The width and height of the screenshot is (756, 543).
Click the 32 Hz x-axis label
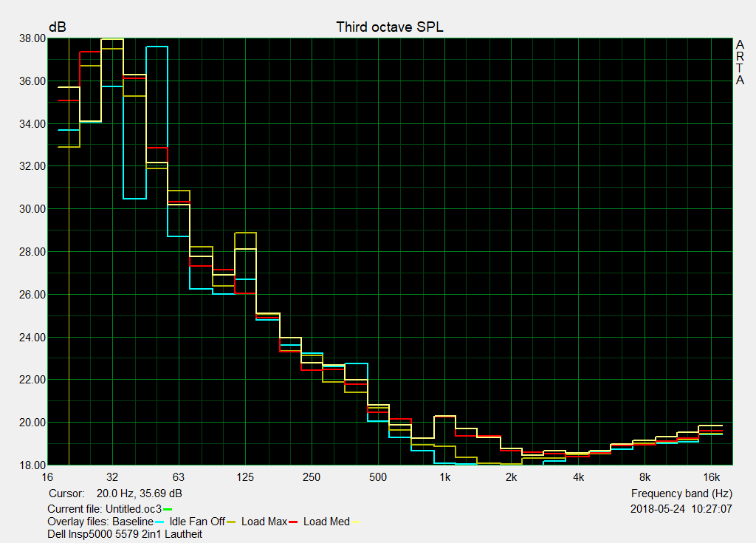[112, 477]
